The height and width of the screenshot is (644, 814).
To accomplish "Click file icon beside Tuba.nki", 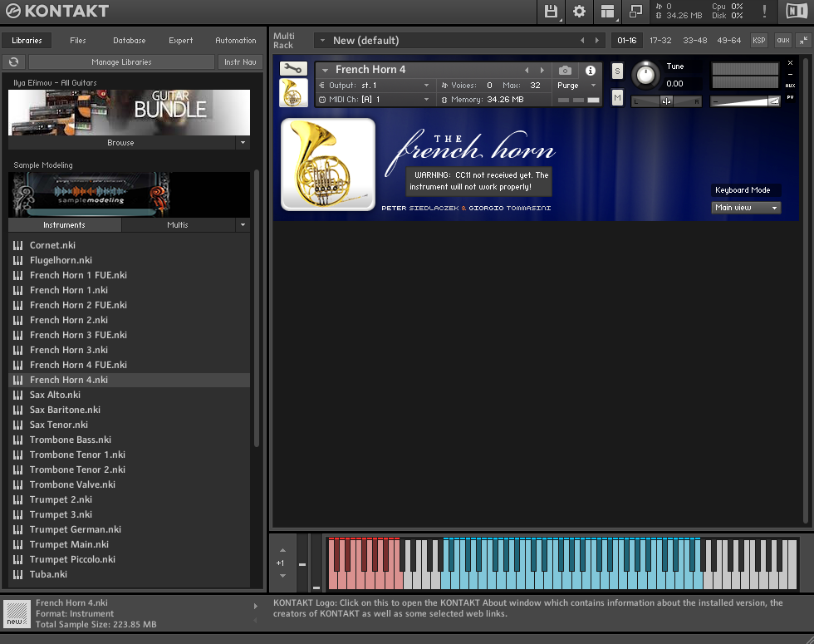I will pos(17,574).
